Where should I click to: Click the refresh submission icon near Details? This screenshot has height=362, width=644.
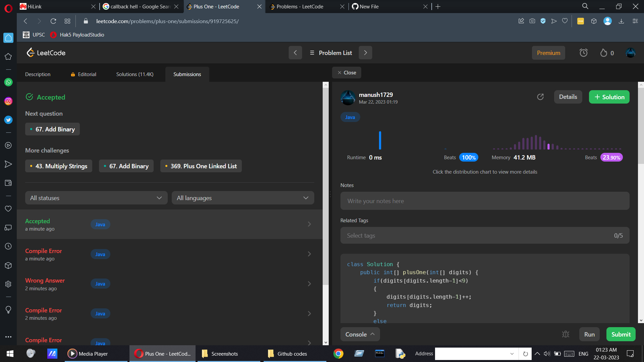pyautogui.click(x=540, y=97)
